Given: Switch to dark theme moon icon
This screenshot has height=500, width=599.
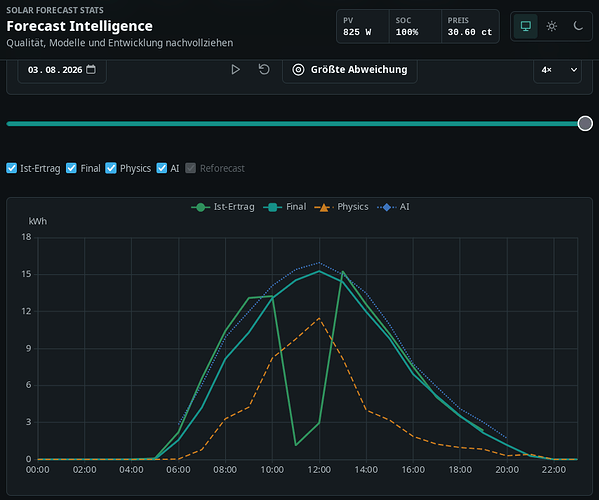Looking at the screenshot, I should tap(578, 26).
